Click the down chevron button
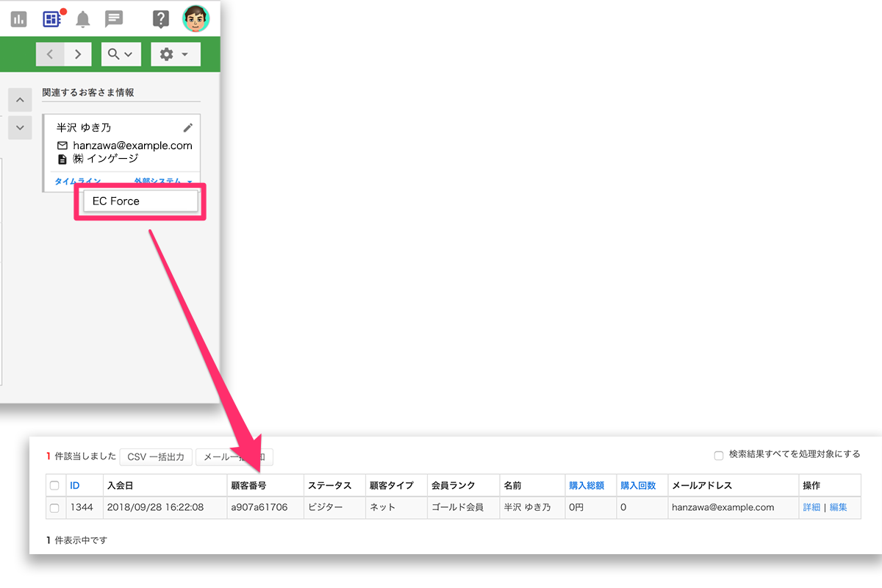 tap(20, 127)
